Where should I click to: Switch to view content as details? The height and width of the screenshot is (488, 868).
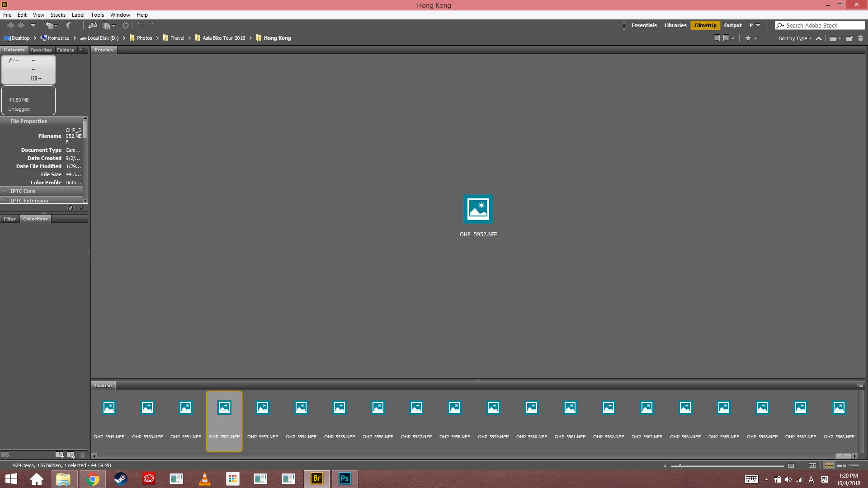pos(841,465)
